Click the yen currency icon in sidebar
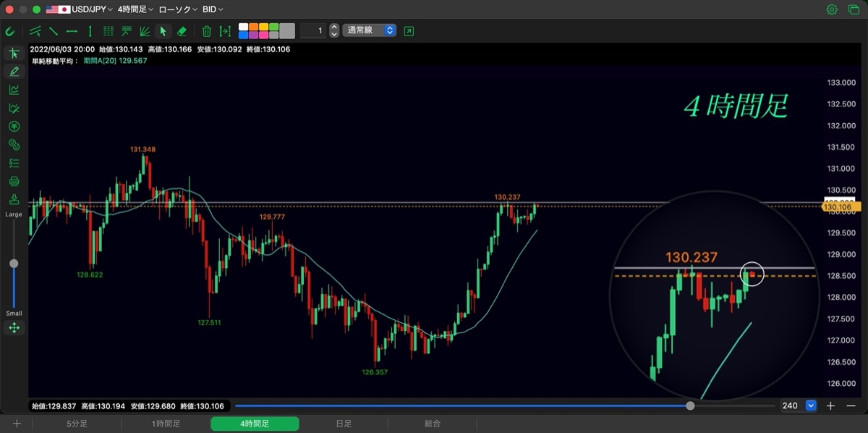The image size is (868, 433). point(14,126)
